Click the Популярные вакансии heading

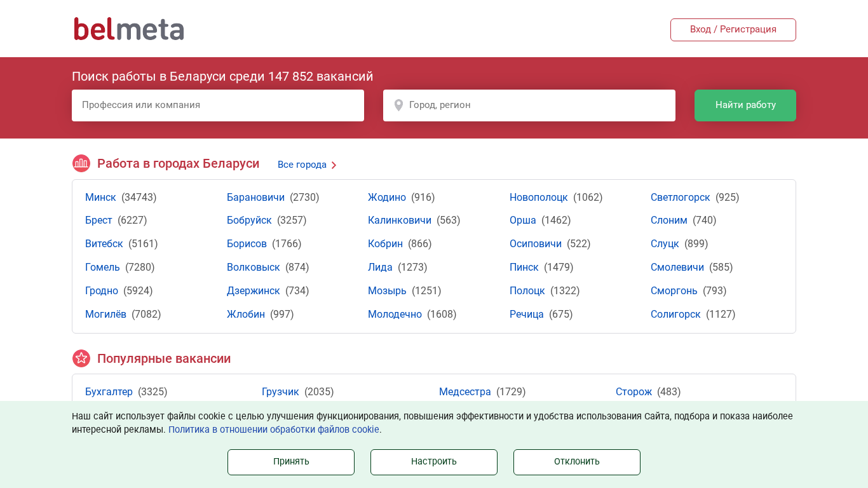[164, 358]
